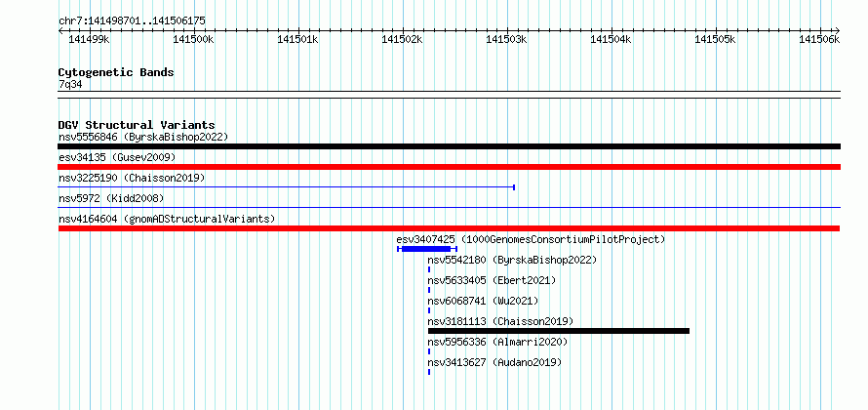Open the esv34135 (Gusev2009) label
Screen dimensions: 868x410
coord(117,158)
